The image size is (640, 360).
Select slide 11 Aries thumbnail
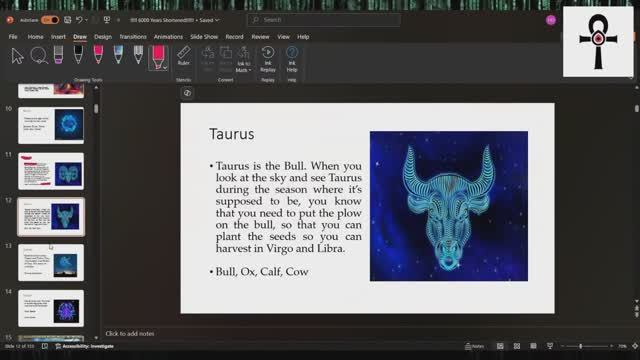point(51,171)
